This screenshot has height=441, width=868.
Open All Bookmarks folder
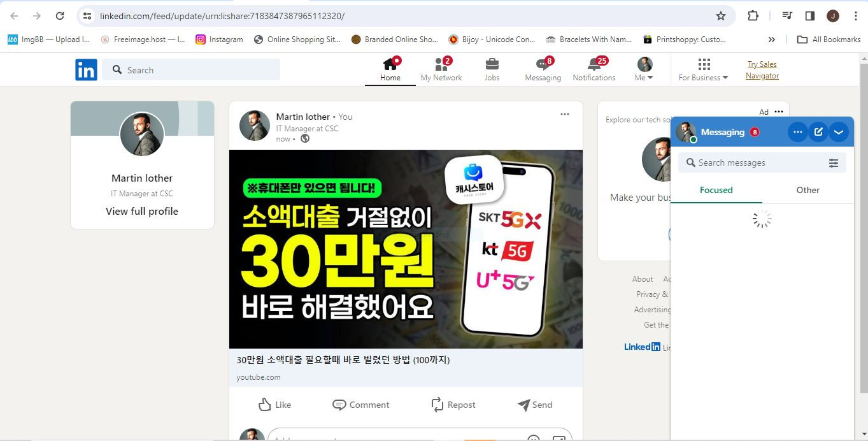829,40
